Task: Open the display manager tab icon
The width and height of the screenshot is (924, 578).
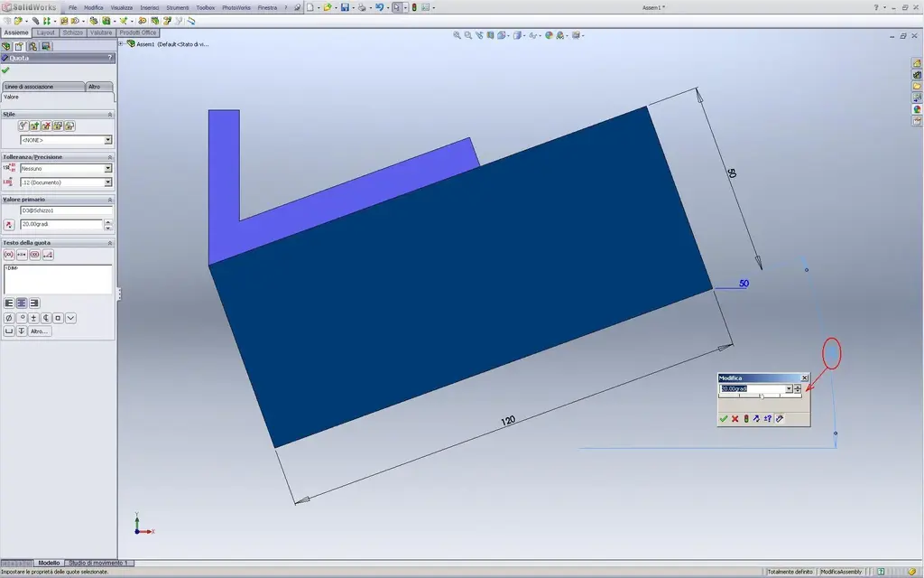Action: 46,46
